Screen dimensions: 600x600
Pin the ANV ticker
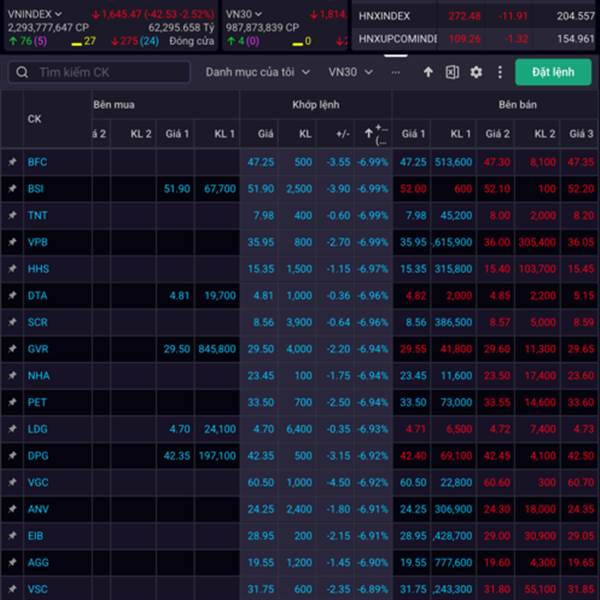pos(12,509)
